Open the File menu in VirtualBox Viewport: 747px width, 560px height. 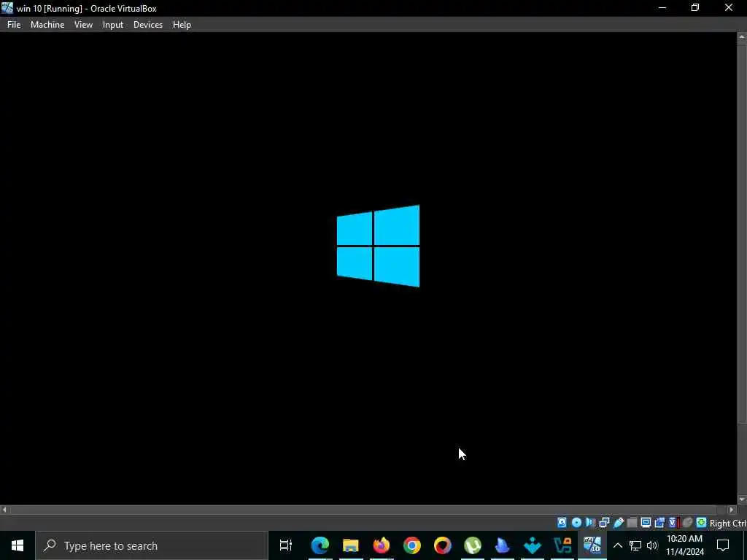[x=14, y=25]
